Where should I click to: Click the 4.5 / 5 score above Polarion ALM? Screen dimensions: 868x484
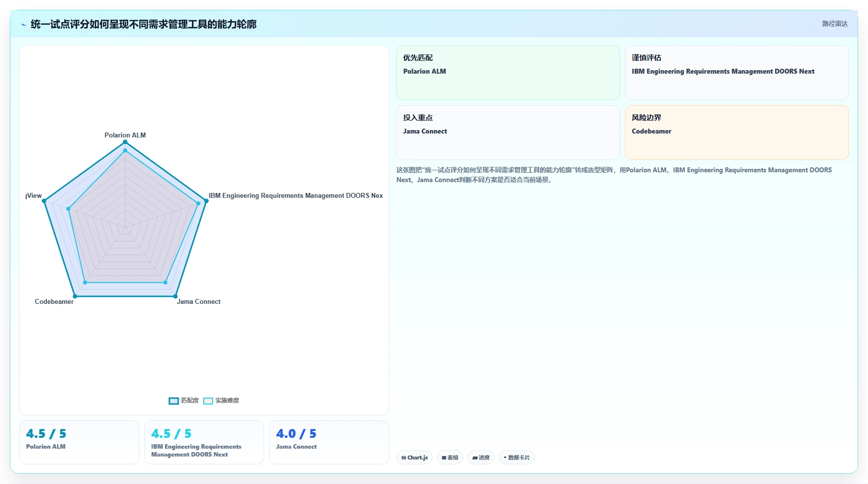tap(46, 434)
